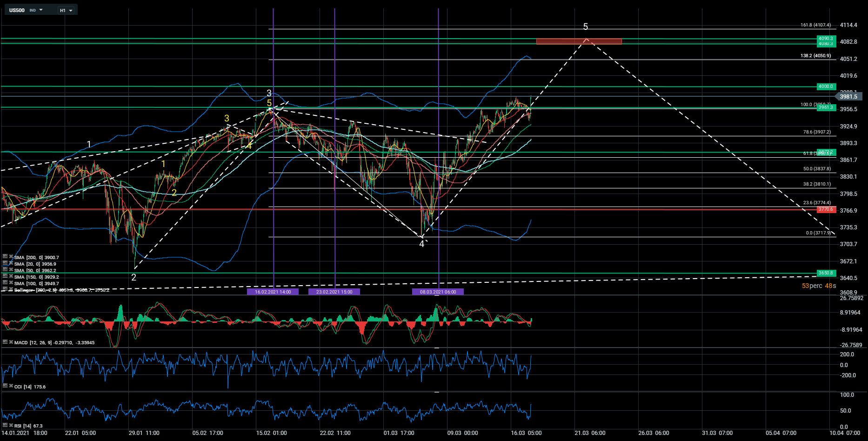The image size is (868, 441).
Task: Open settings icon for MACD indicator
Action: 5,342
